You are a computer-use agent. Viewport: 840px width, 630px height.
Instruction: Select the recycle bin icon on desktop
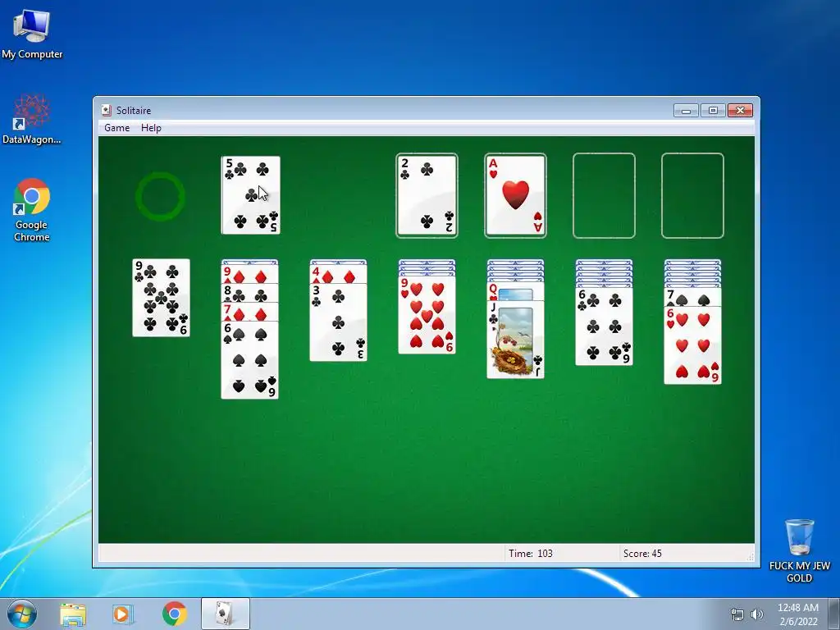799,550
